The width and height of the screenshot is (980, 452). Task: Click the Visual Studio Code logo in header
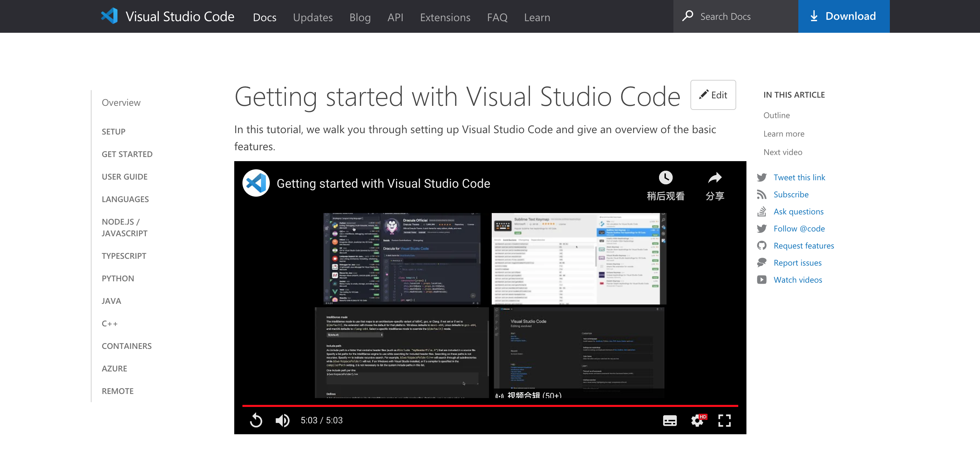(x=110, y=16)
